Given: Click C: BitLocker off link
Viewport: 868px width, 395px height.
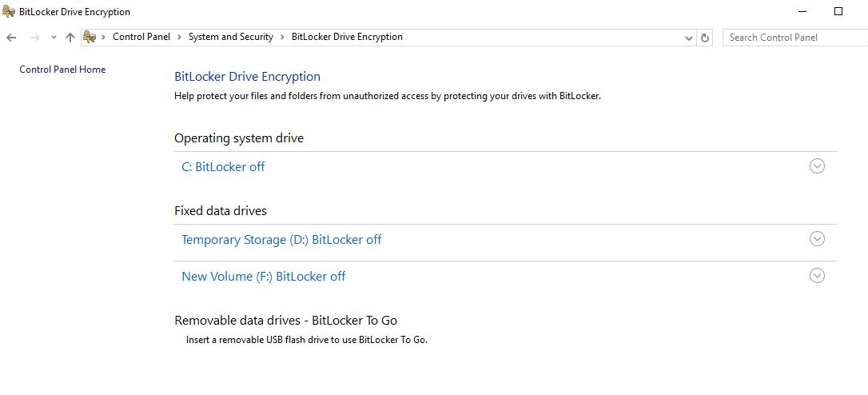Looking at the screenshot, I should pos(223,166).
